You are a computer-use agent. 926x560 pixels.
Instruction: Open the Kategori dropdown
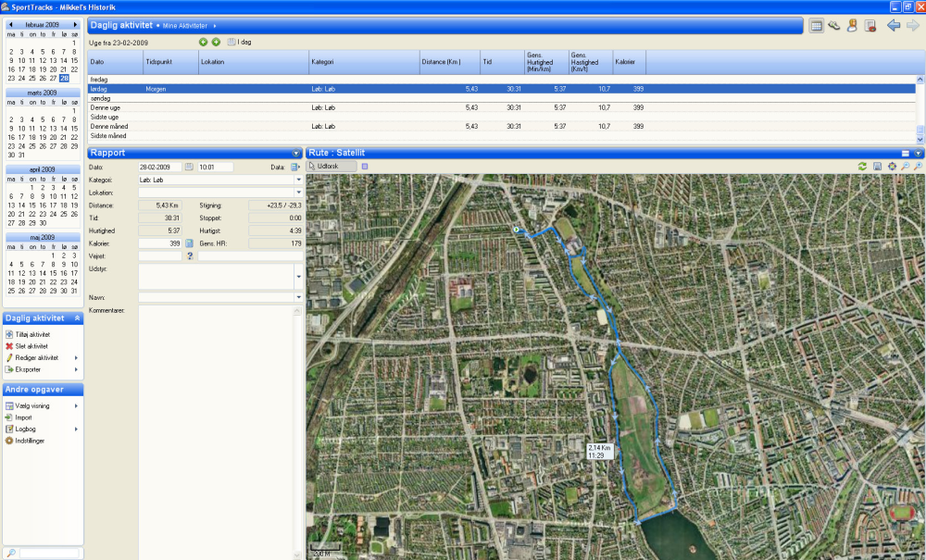tap(299, 180)
